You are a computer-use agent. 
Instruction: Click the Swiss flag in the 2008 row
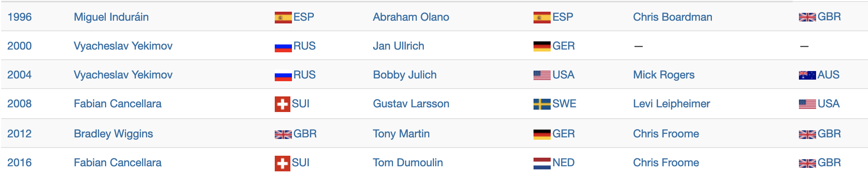pos(282,104)
